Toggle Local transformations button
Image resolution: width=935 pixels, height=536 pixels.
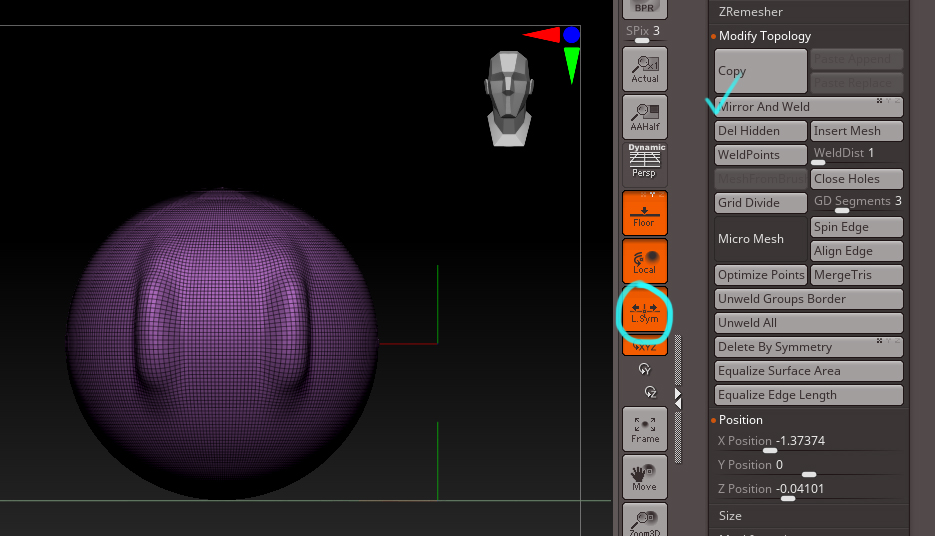pos(645,261)
